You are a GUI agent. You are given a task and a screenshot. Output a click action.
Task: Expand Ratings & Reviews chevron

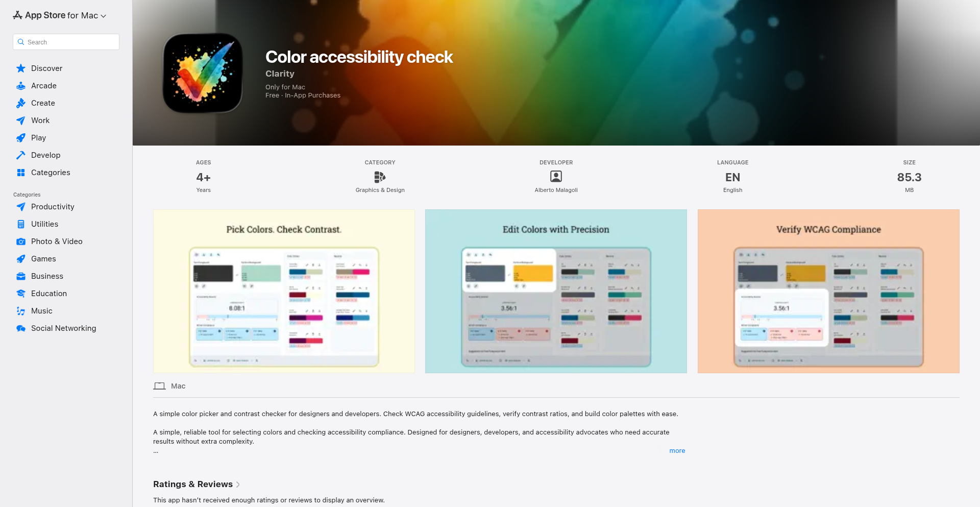point(238,485)
